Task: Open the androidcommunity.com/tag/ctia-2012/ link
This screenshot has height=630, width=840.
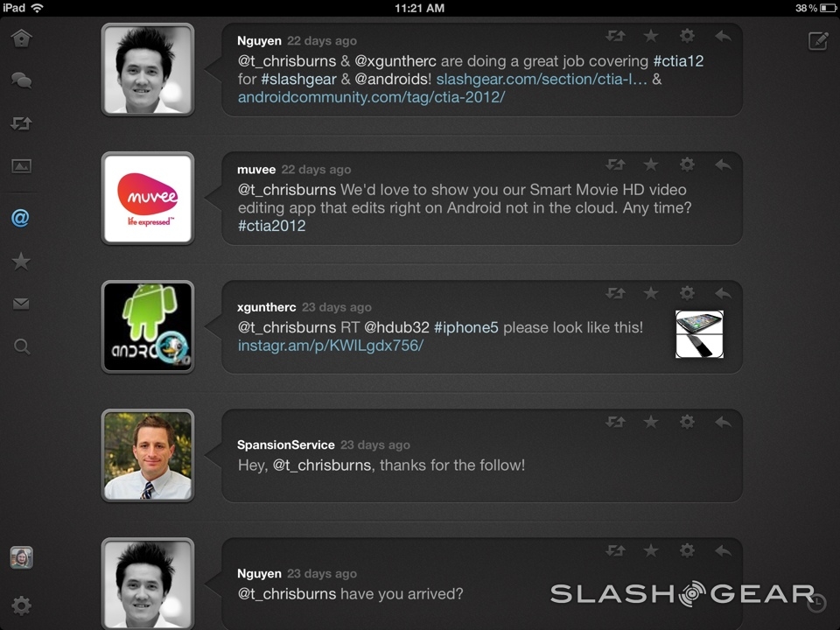Action: pyautogui.click(x=371, y=97)
